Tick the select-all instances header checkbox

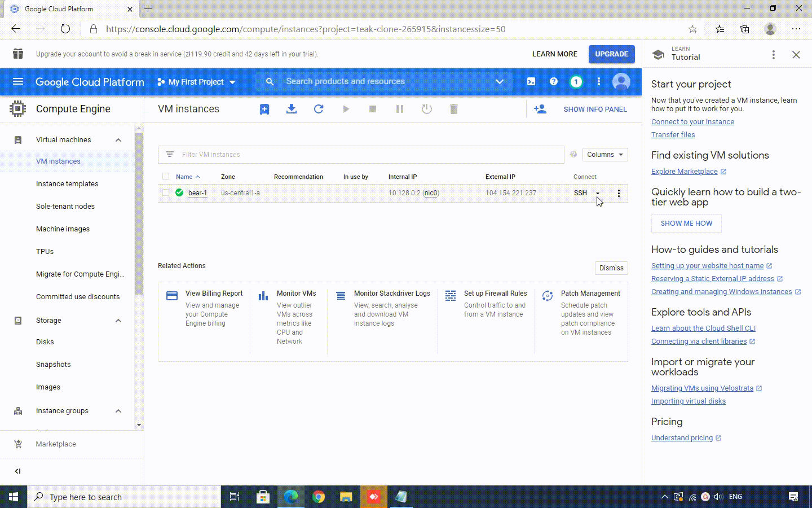point(166,176)
